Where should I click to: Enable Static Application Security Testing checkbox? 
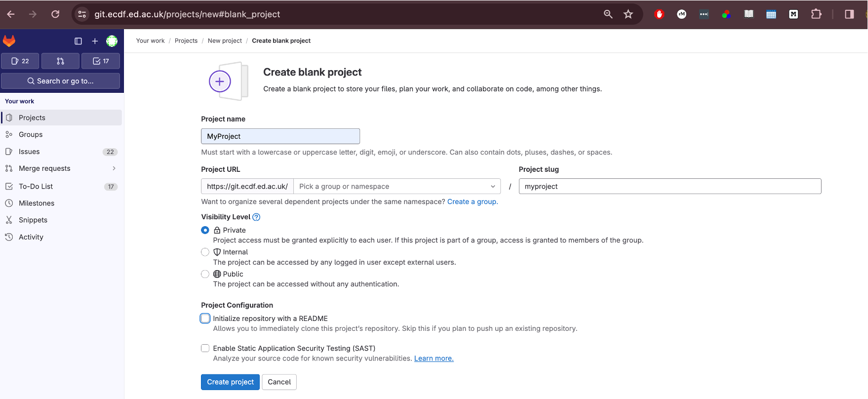click(x=205, y=348)
